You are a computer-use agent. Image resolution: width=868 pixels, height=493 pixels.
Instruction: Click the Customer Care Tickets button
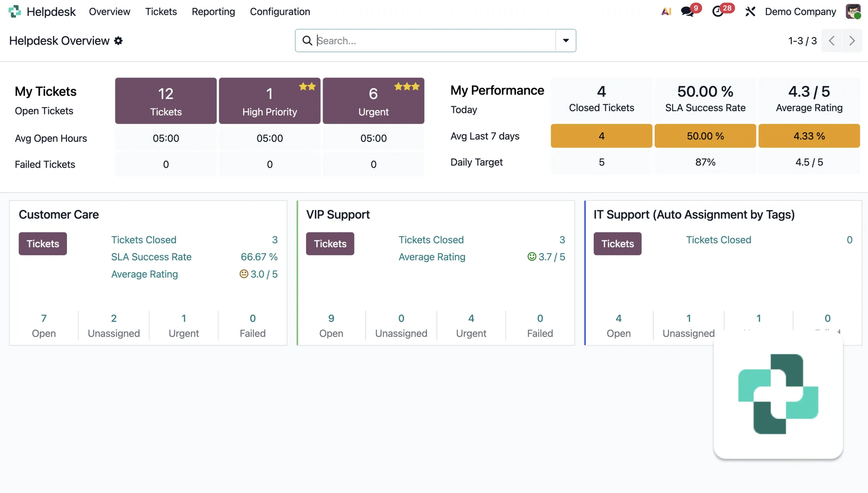tap(43, 244)
